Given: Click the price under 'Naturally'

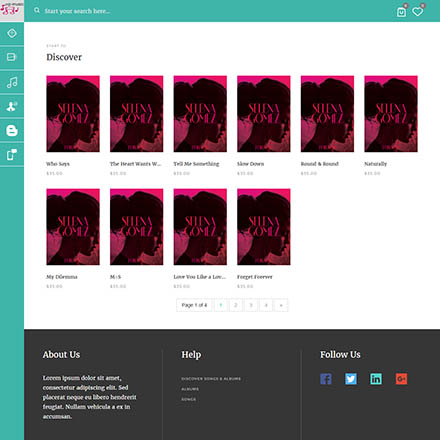Looking at the screenshot, I should (x=372, y=173).
